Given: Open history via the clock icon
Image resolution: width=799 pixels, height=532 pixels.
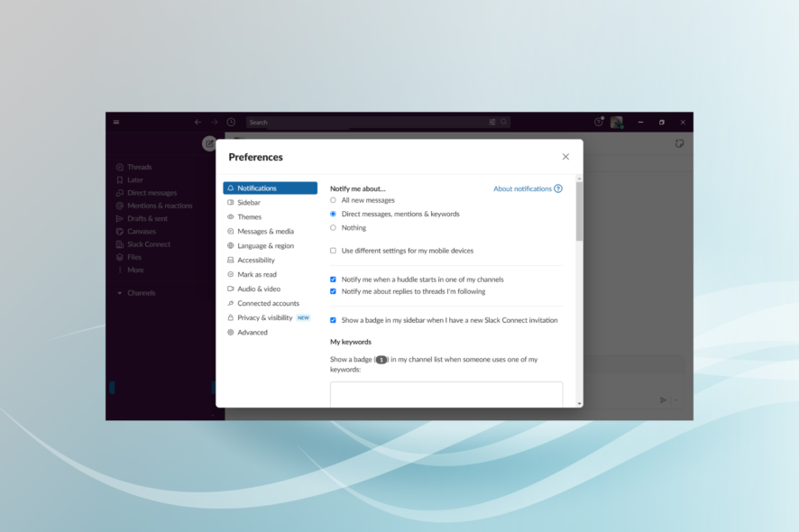Looking at the screenshot, I should 231,122.
